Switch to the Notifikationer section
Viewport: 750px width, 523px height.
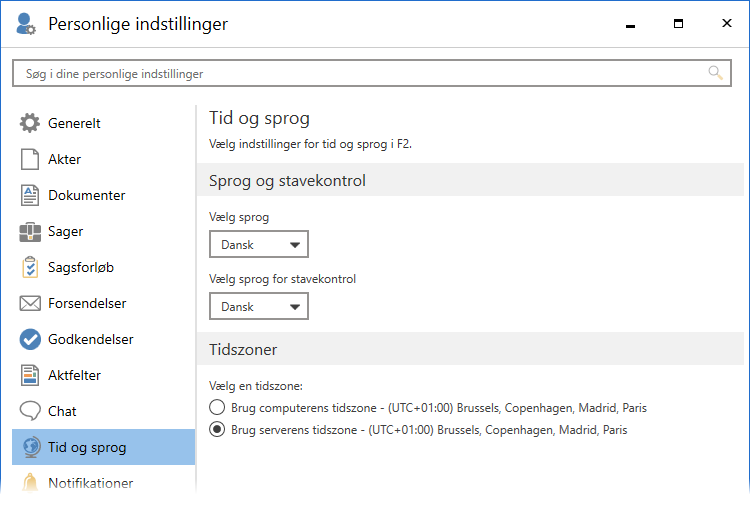pos(90,483)
